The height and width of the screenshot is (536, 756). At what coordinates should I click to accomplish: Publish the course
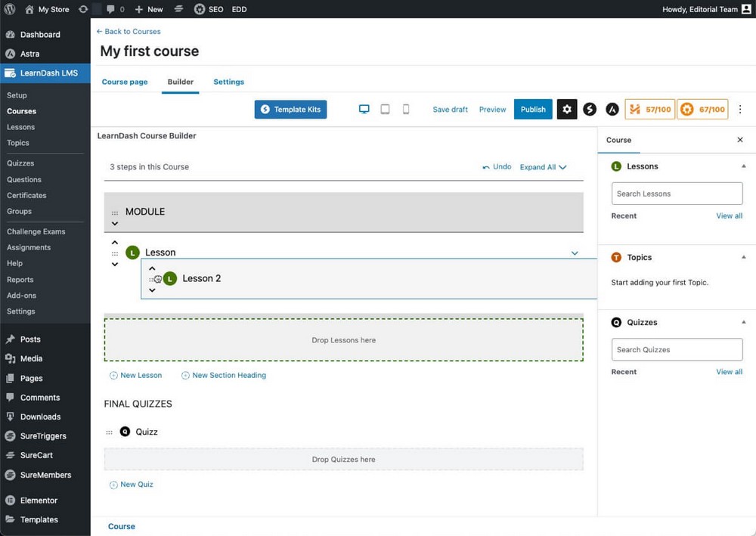(x=533, y=110)
